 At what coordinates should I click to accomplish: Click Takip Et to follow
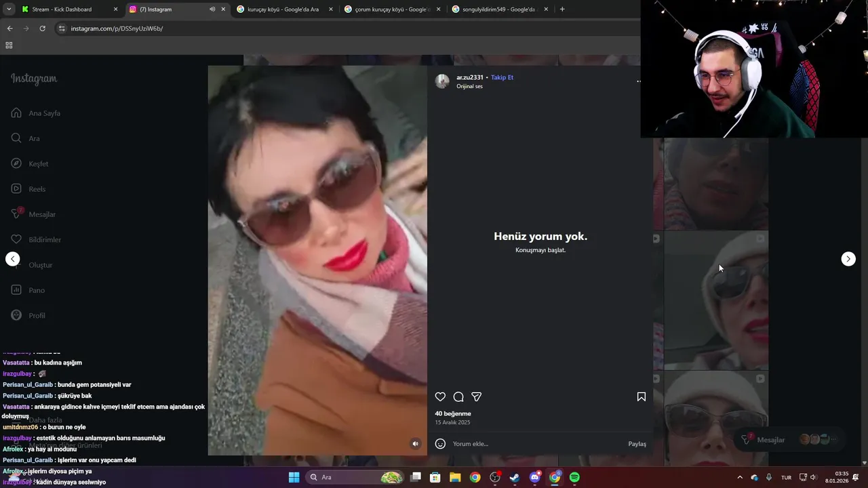coord(502,77)
